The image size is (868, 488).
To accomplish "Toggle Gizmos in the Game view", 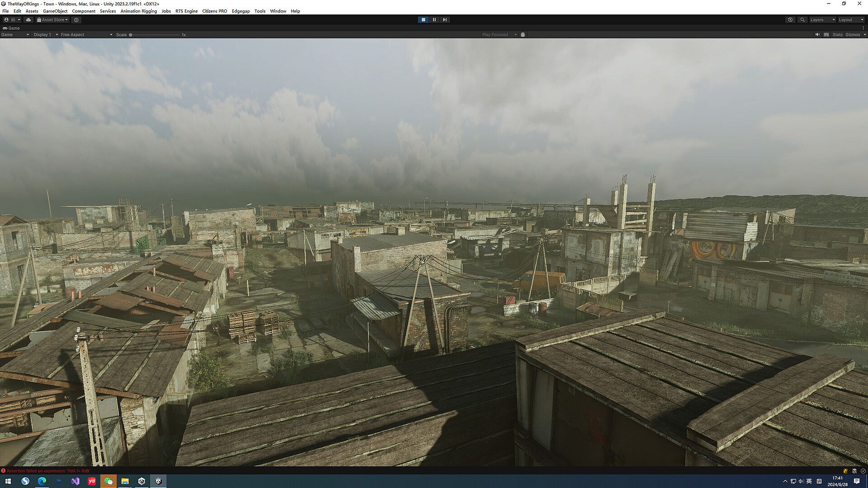I will coord(853,35).
